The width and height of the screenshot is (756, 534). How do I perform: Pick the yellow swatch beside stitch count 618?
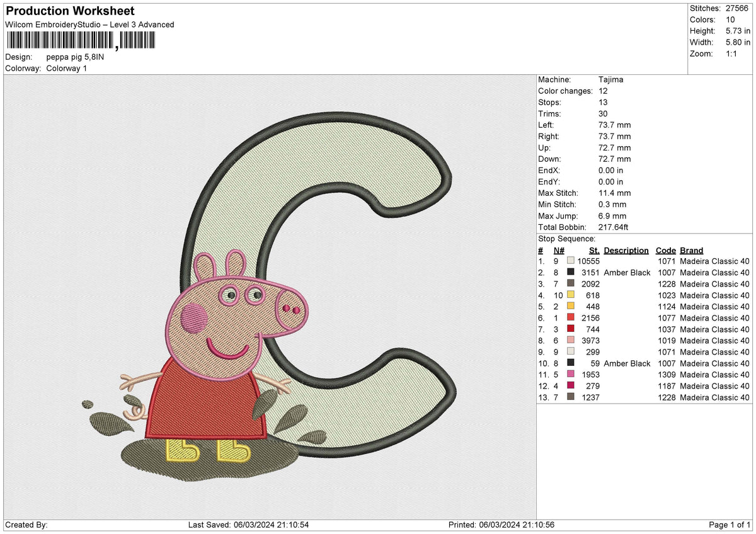(571, 295)
